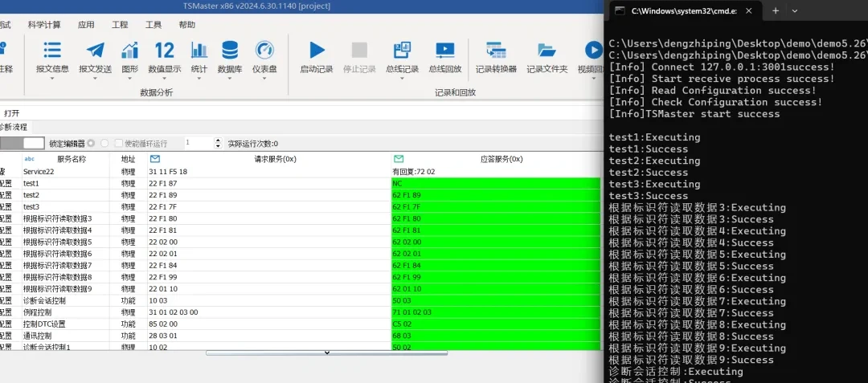This screenshot has width=868, height=383.
Task: Click the loop count input field showing 1
Action: [199, 143]
